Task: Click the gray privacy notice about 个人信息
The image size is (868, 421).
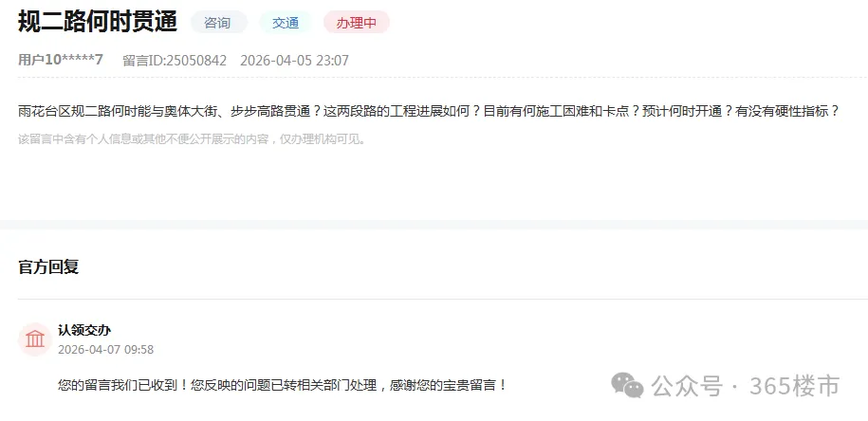Action: 192,138
